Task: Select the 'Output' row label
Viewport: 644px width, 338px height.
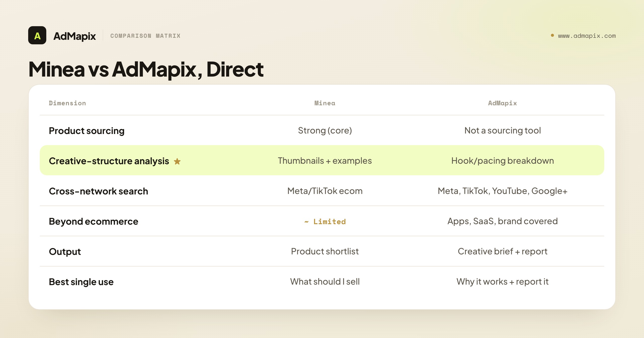Action: click(x=65, y=252)
